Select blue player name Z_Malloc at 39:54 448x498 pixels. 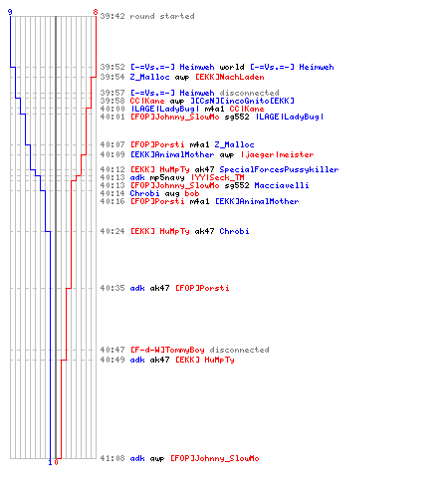click(x=149, y=77)
